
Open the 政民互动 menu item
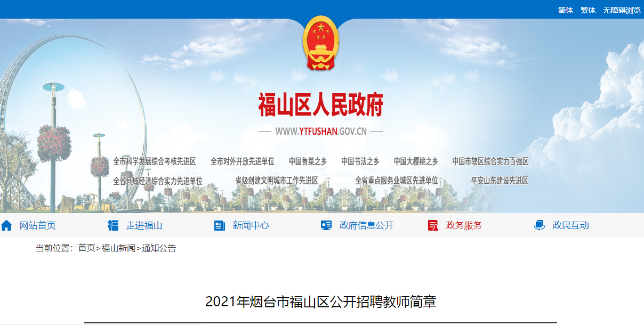coord(571,225)
